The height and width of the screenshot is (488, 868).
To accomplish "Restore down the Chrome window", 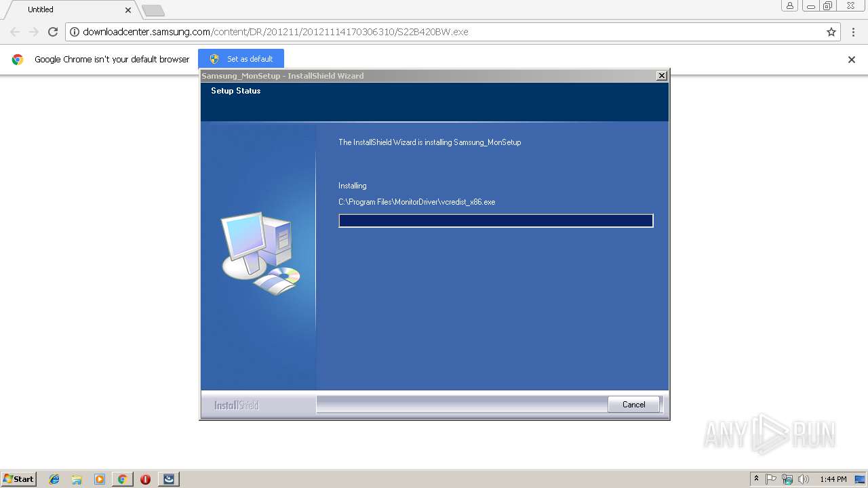I will coord(828,5).
